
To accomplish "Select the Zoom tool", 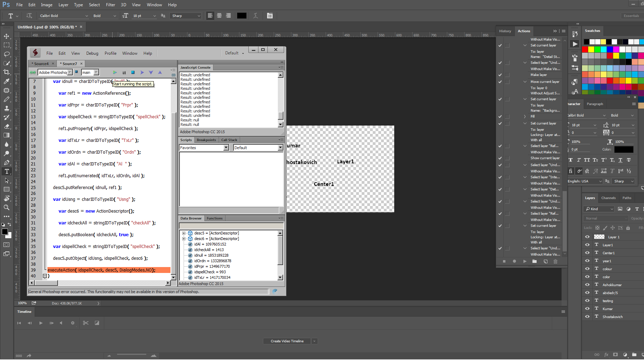I will point(6,207).
